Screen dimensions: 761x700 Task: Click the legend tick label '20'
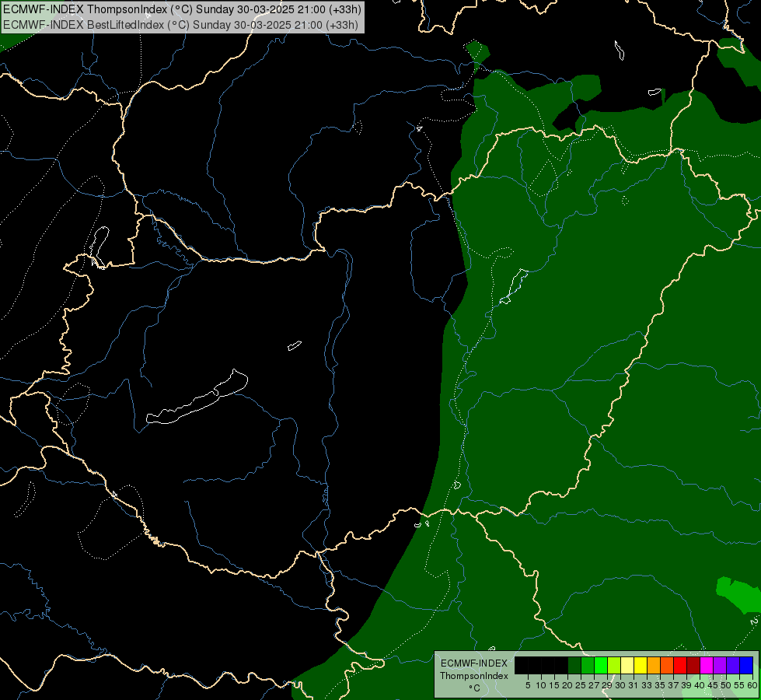pos(567,685)
